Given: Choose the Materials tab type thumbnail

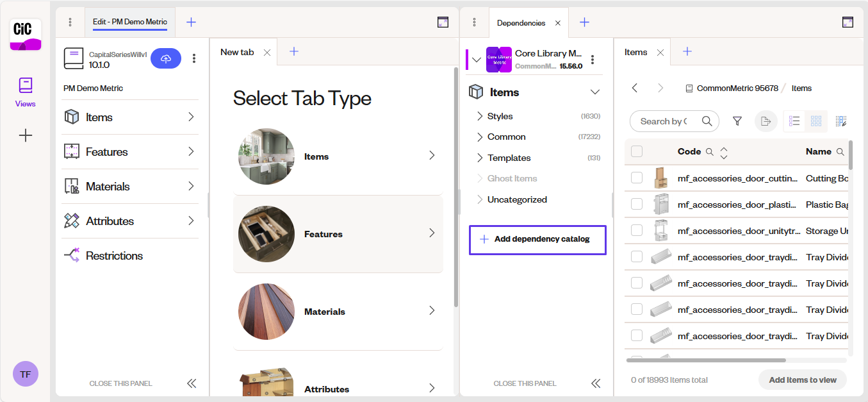Looking at the screenshot, I should click(x=266, y=312).
